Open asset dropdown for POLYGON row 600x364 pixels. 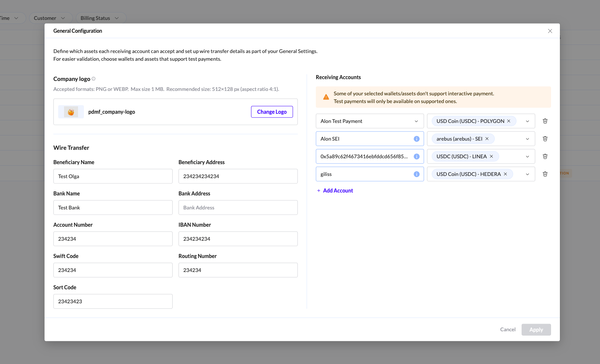[527, 121]
